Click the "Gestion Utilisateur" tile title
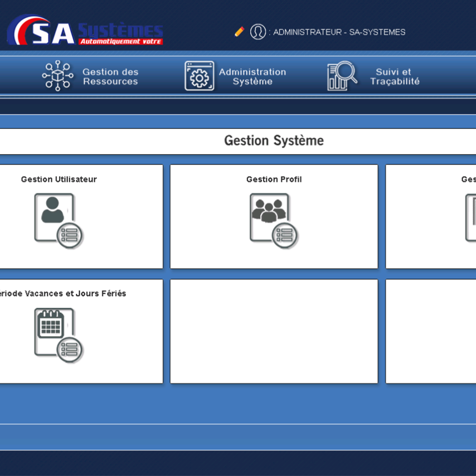The height and width of the screenshot is (476, 476). pyautogui.click(x=59, y=179)
